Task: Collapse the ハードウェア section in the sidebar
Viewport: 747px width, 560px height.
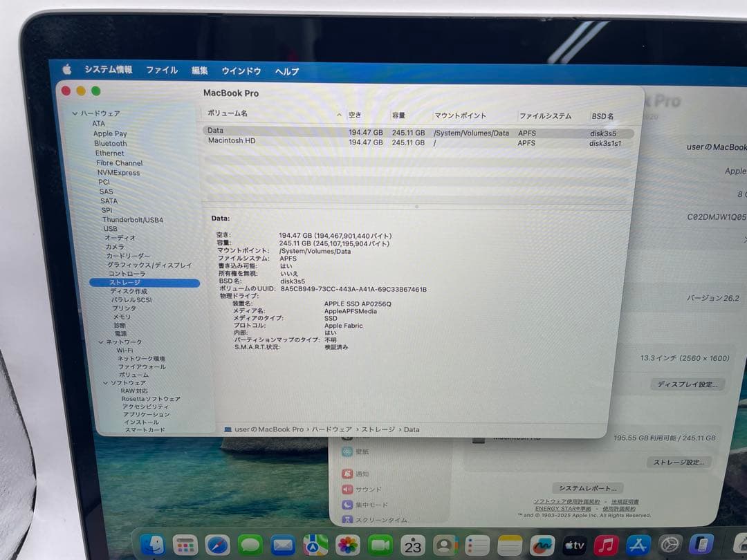Action: click(74, 113)
